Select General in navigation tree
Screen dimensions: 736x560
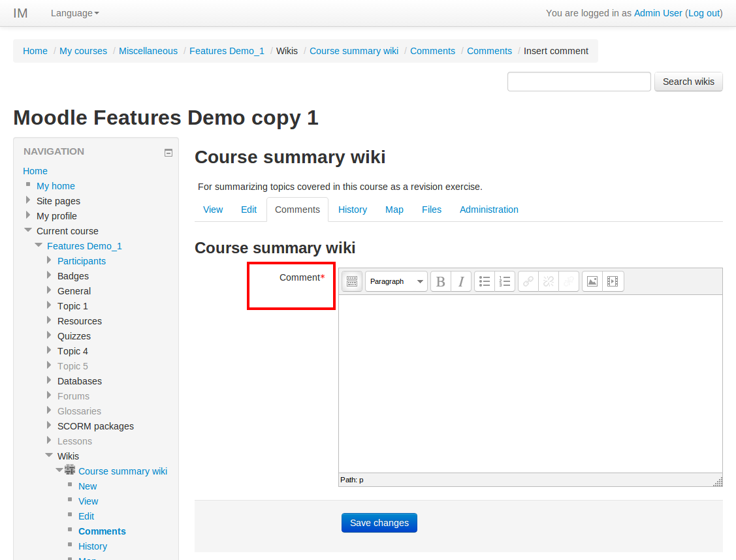pyautogui.click(x=74, y=291)
